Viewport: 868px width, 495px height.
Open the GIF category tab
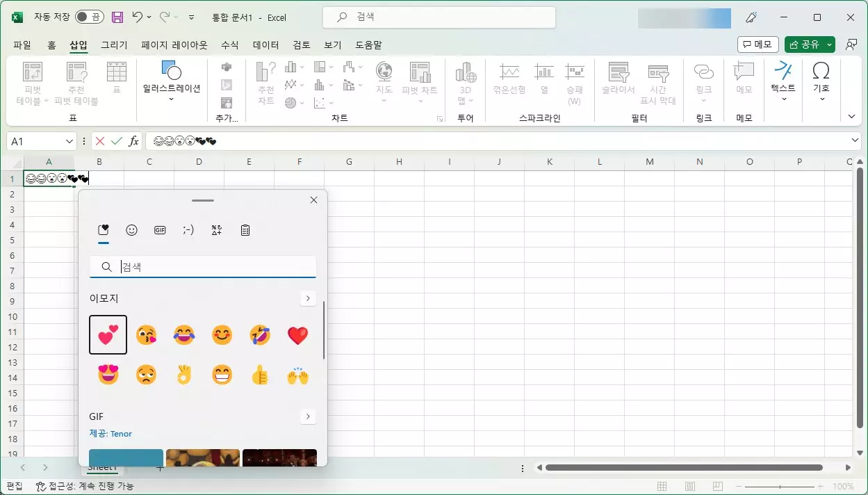[x=160, y=230]
